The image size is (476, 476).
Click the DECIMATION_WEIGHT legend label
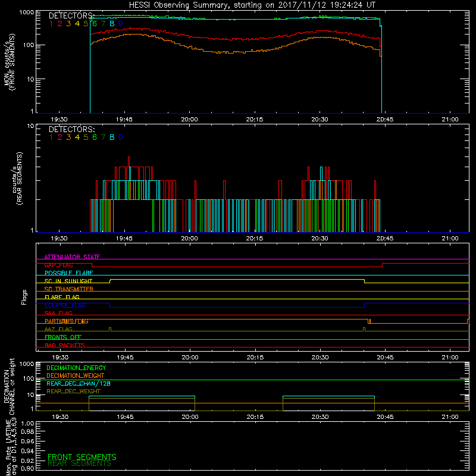pyautogui.click(x=76, y=375)
